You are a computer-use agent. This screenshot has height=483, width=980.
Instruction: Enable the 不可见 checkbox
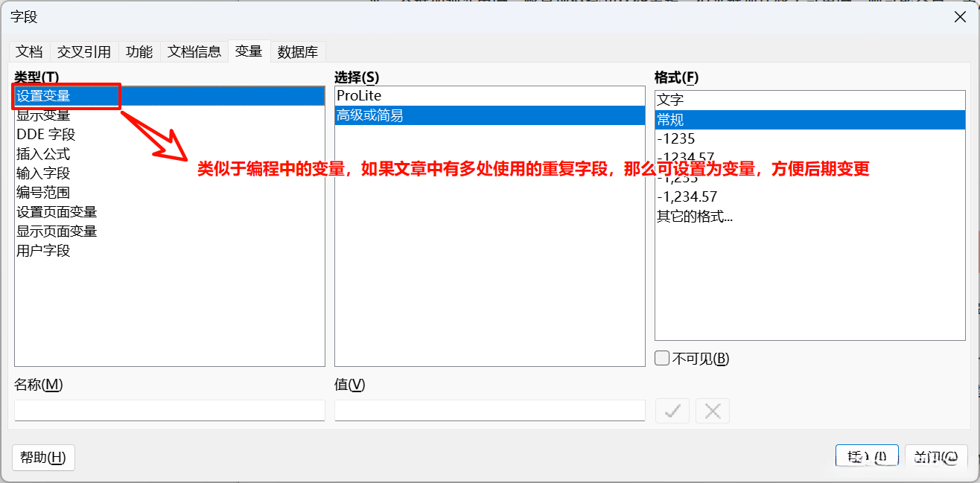coord(661,358)
